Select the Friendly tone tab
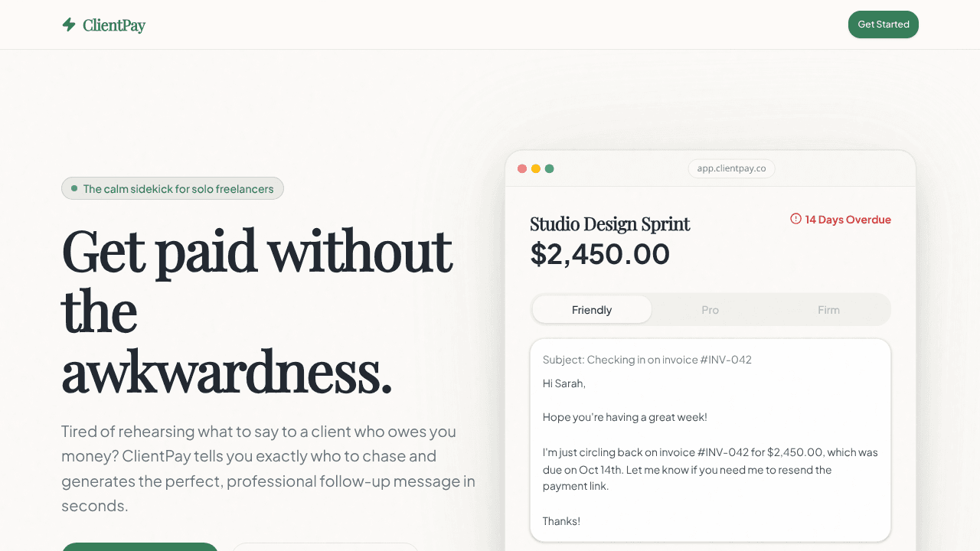The image size is (980, 551). (592, 310)
